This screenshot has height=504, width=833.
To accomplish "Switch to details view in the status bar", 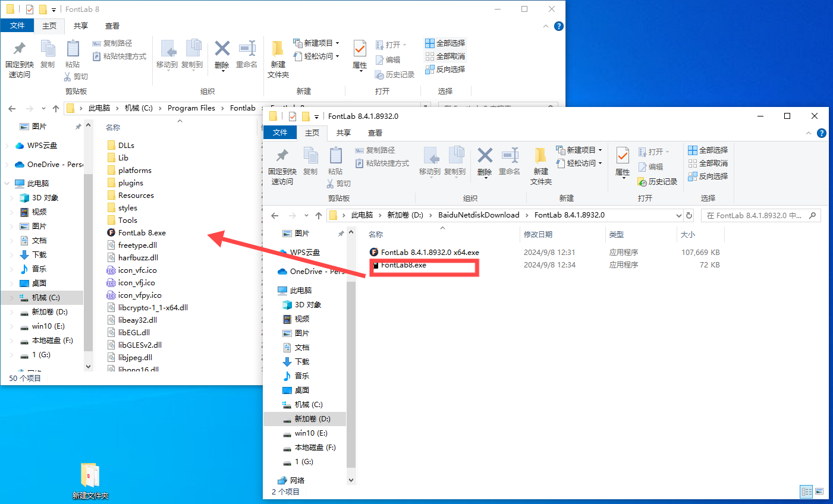I will (806, 492).
